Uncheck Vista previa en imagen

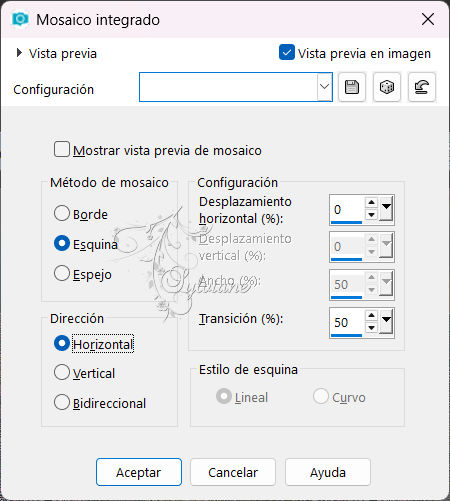pyautogui.click(x=287, y=52)
